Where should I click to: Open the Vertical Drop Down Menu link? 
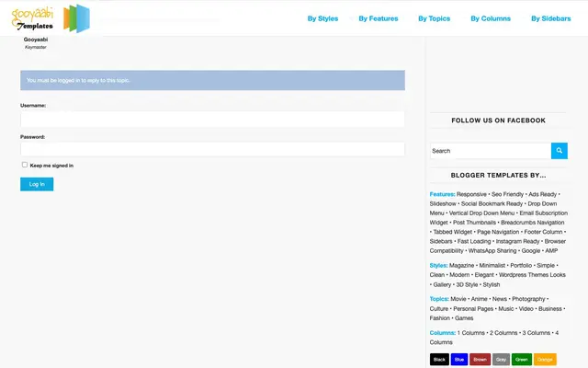(481, 213)
